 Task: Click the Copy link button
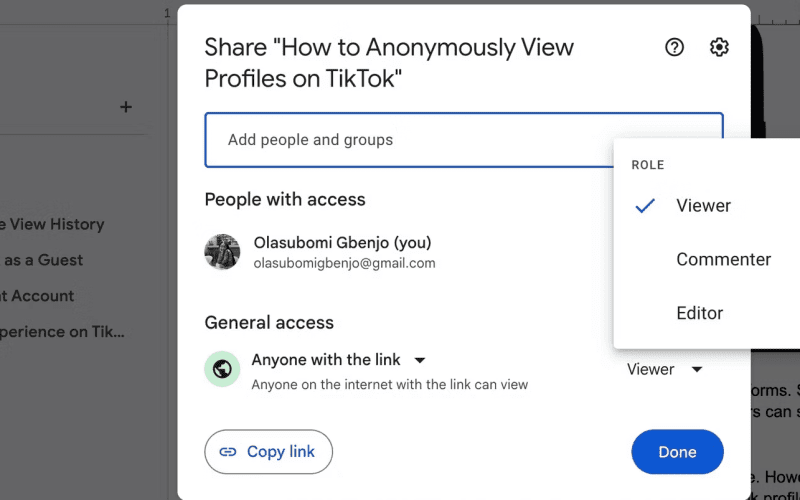(x=268, y=452)
